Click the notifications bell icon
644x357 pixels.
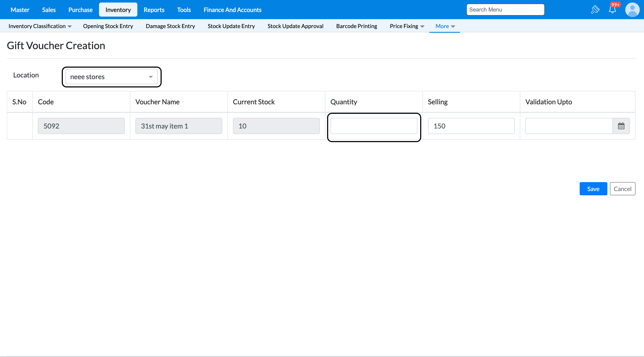(612, 10)
